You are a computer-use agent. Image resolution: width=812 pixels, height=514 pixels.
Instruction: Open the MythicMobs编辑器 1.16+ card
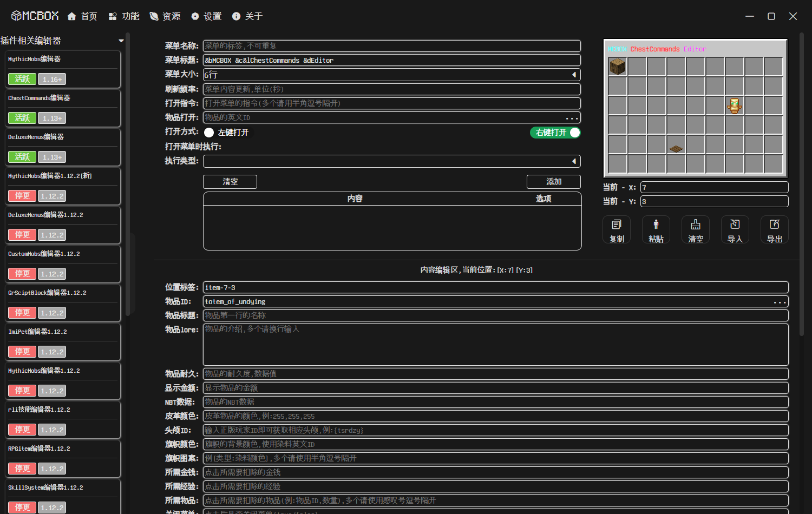[x=63, y=69]
